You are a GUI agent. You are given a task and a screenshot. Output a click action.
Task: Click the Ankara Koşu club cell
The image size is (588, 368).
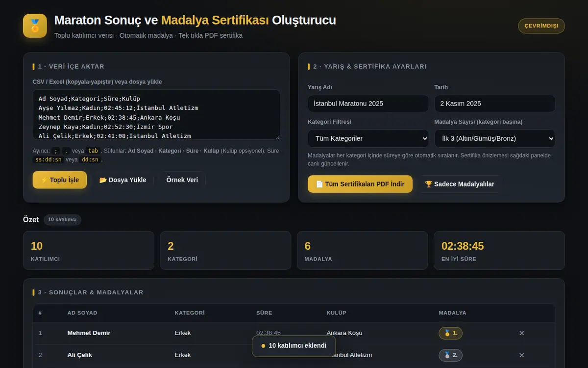click(344, 333)
